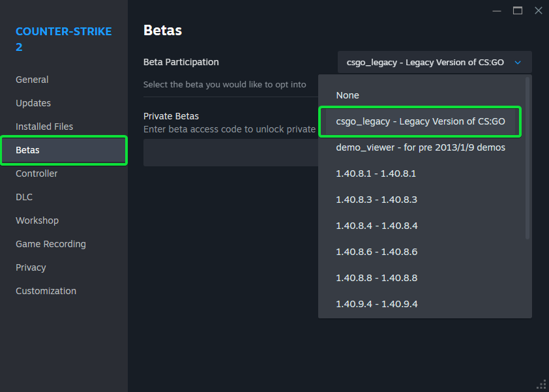Click the beta list scrollbar
This screenshot has height=392, width=549.
[527, 158]
